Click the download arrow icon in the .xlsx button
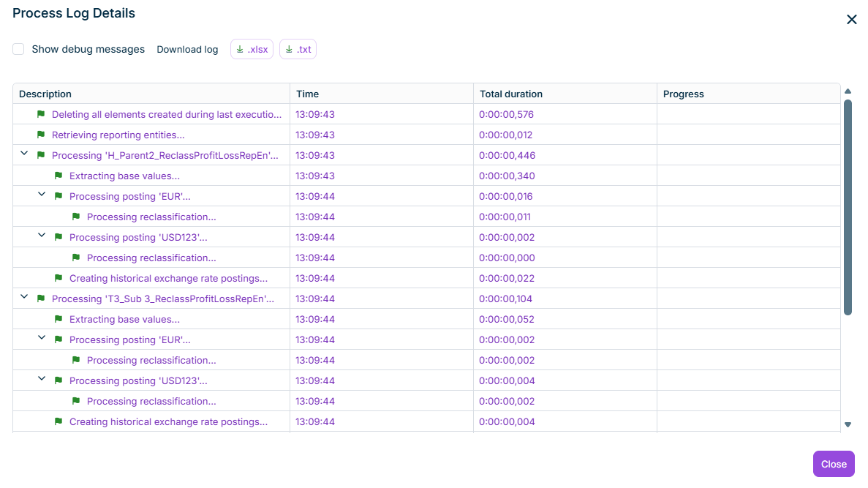Screen dimensions: 868x488 click(x=240, y=49)
